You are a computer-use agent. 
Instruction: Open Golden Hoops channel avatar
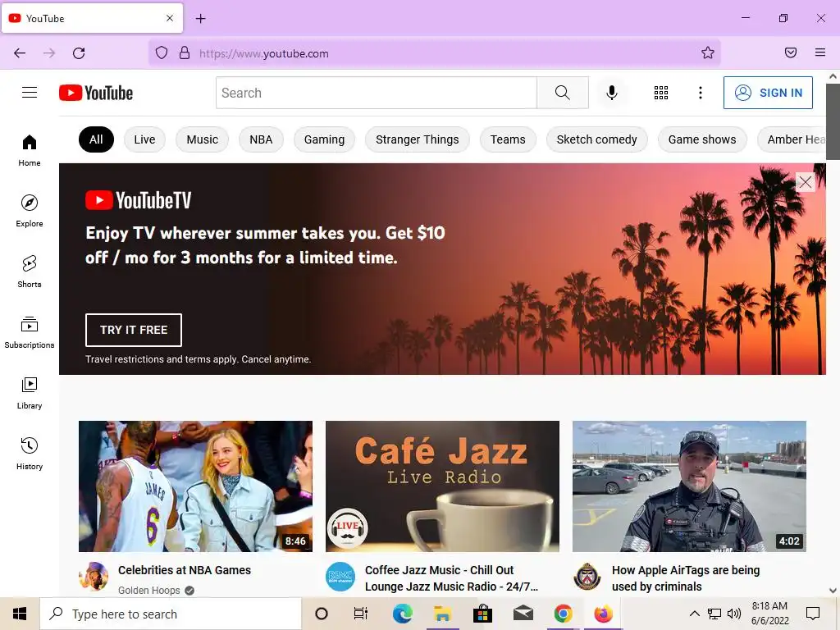94,577
